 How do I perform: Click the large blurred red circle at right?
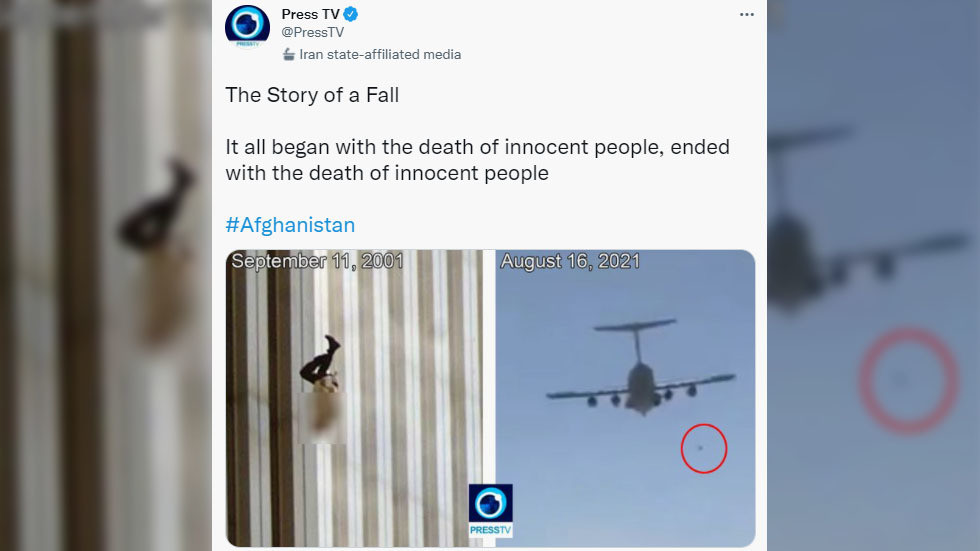[x=908, y=380]
